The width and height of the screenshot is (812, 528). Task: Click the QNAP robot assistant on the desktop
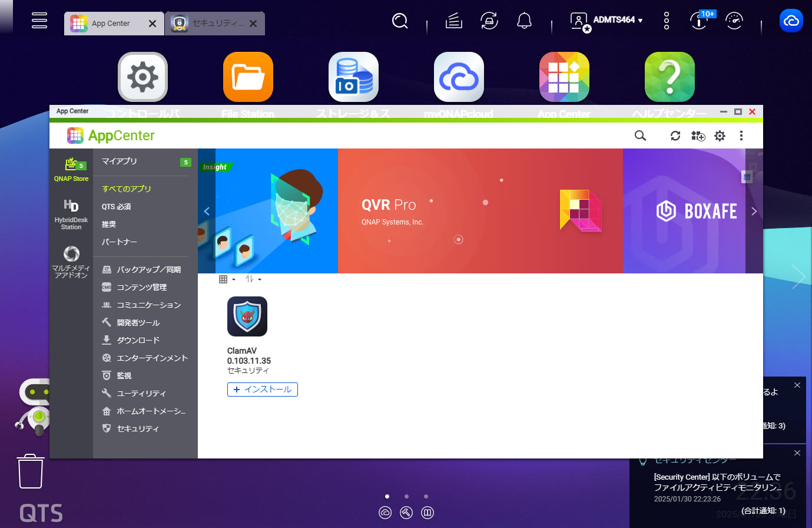click(32, 407)
